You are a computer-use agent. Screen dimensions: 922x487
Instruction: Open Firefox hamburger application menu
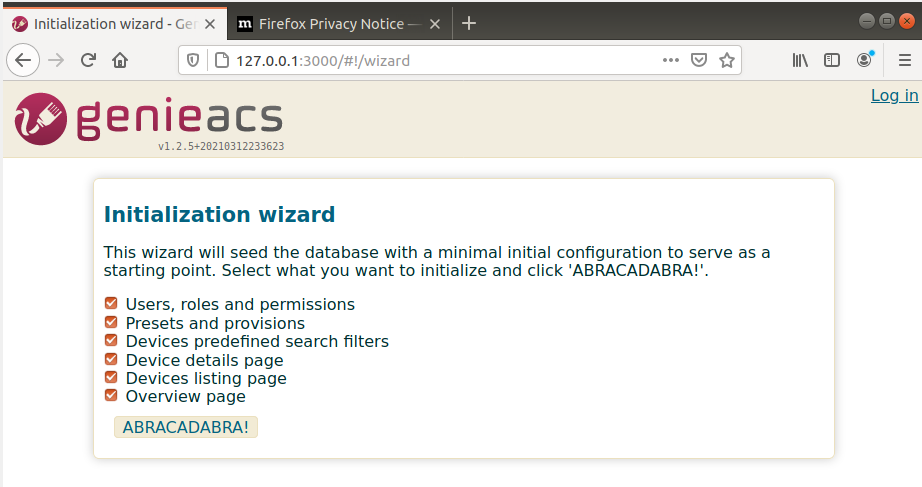904,60
